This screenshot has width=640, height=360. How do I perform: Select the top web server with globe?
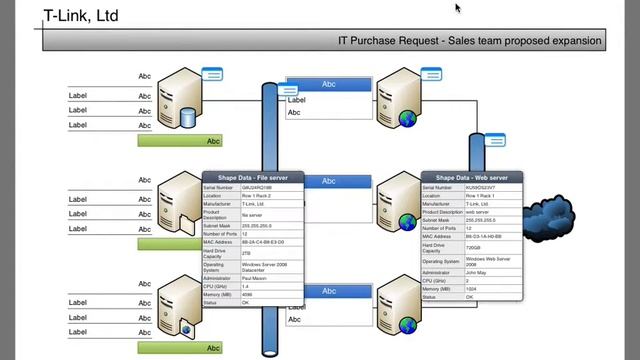[398, 98]
